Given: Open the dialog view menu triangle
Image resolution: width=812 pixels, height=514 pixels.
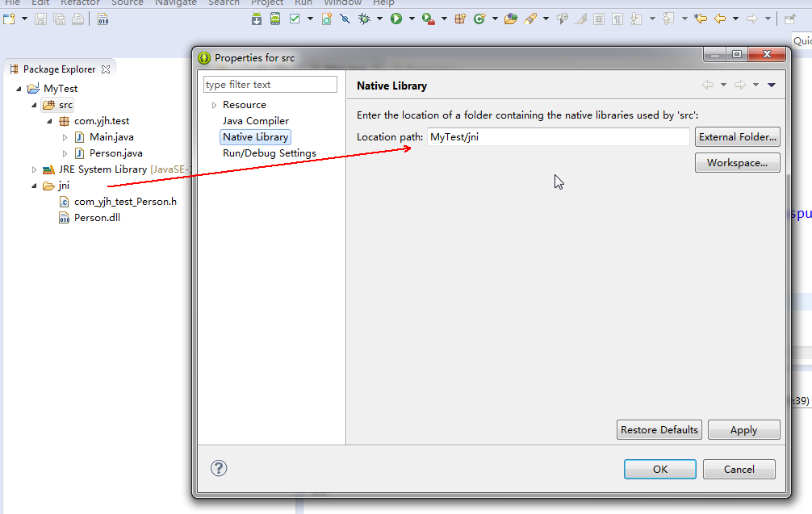Looking at the screenshot, I should click(772, 85).
